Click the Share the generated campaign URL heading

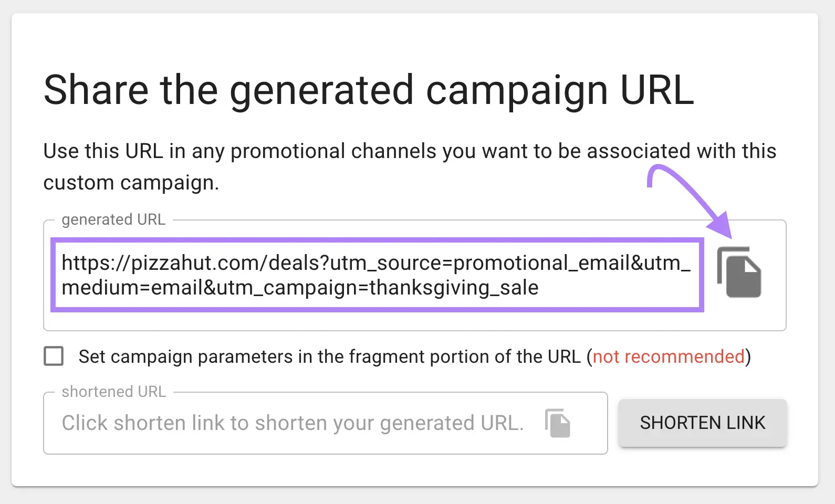click(x=369, y=89)
